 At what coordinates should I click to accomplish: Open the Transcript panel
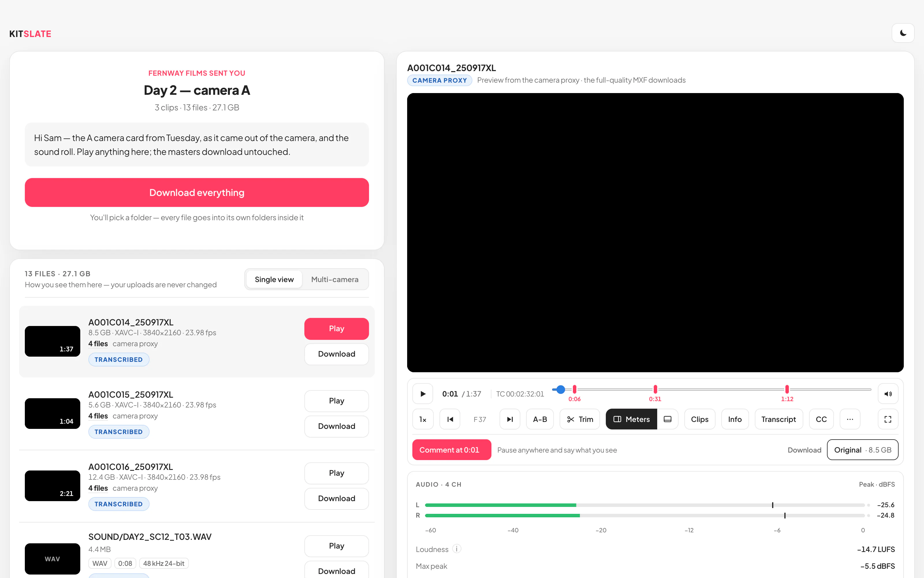[x=778, y=419]
